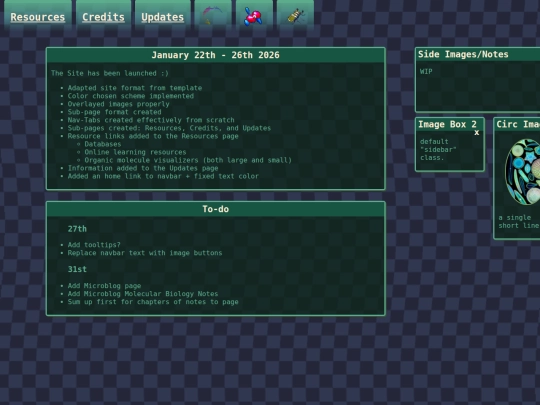The width and height of the screenshot is (540, 405).
Task: Click the purple arc icon nav tab
Action: click(213, 16)
